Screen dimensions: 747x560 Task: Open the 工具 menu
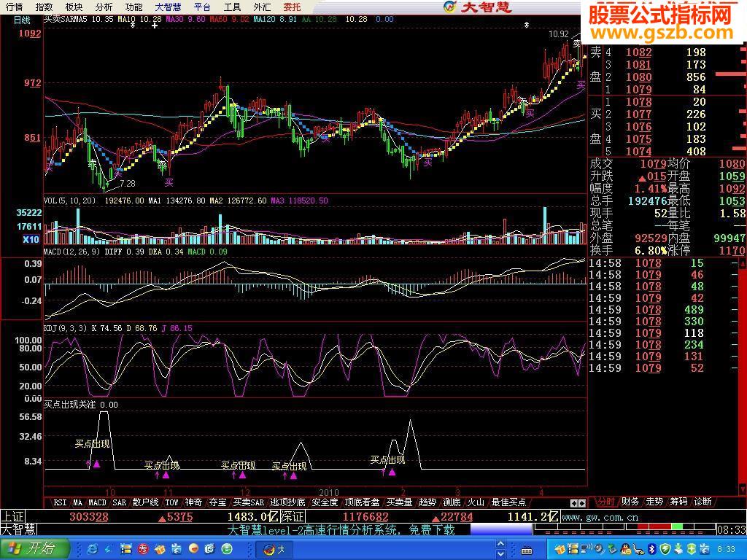(x=232, y=7)
